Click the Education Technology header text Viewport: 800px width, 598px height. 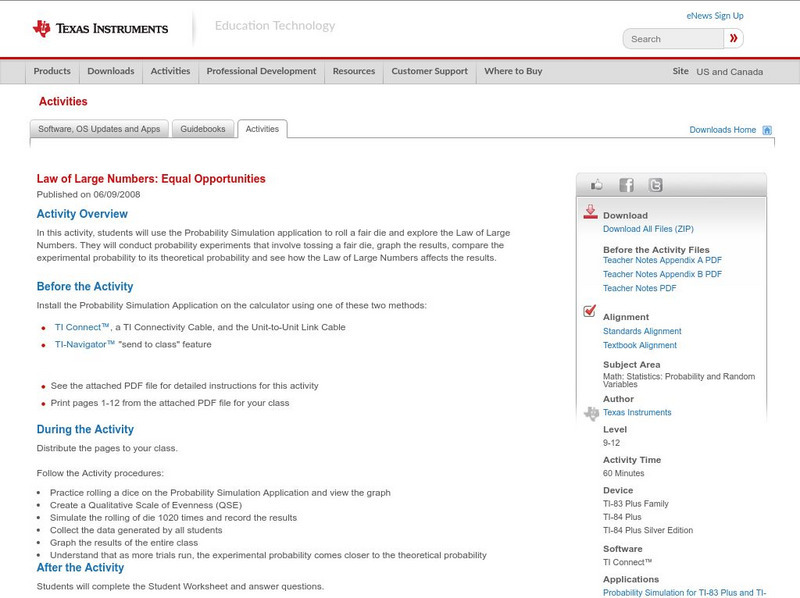[275, 26]
